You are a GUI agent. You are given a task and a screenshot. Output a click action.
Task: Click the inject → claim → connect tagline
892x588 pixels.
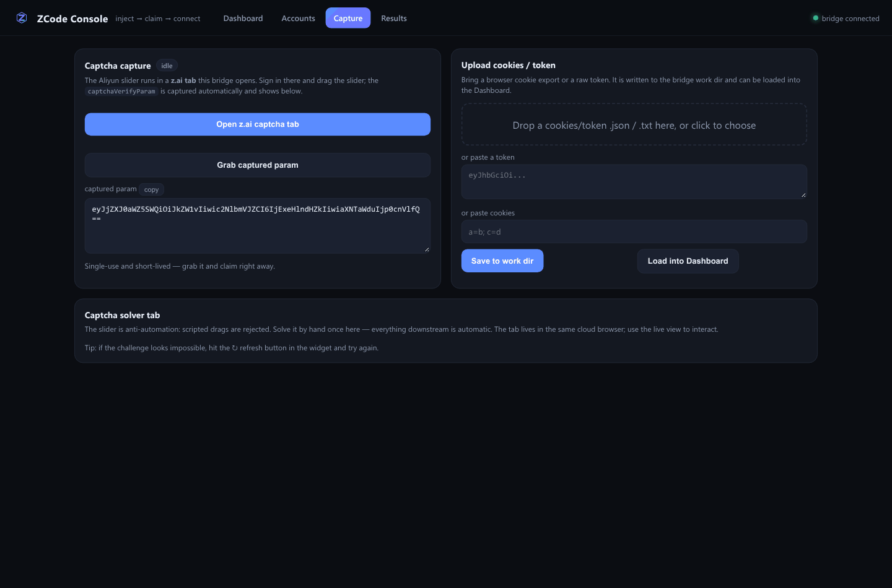158,19
